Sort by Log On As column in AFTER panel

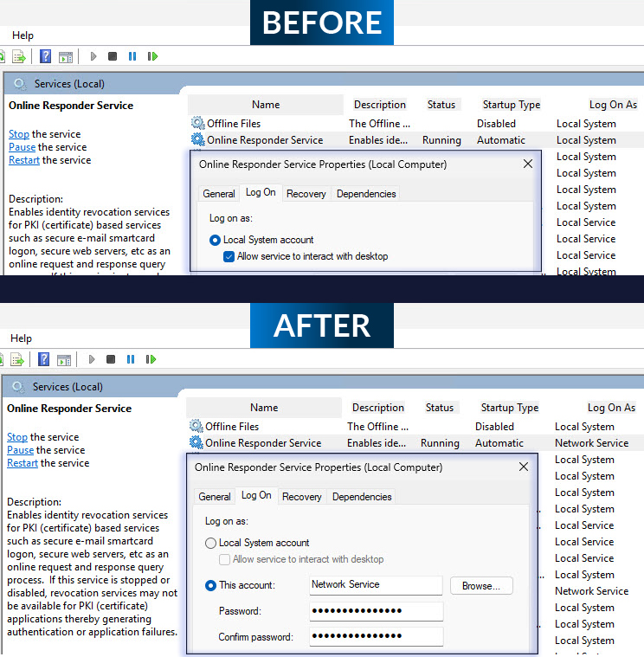(611, 408)
